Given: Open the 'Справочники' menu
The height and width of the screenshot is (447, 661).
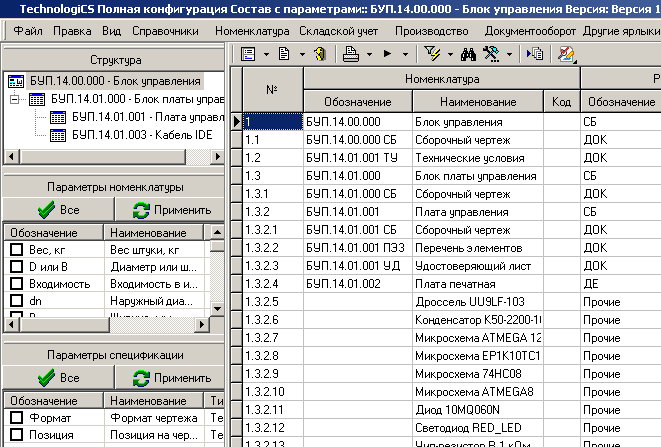Looking at the screenshot, I should click(x=165, y=31).
